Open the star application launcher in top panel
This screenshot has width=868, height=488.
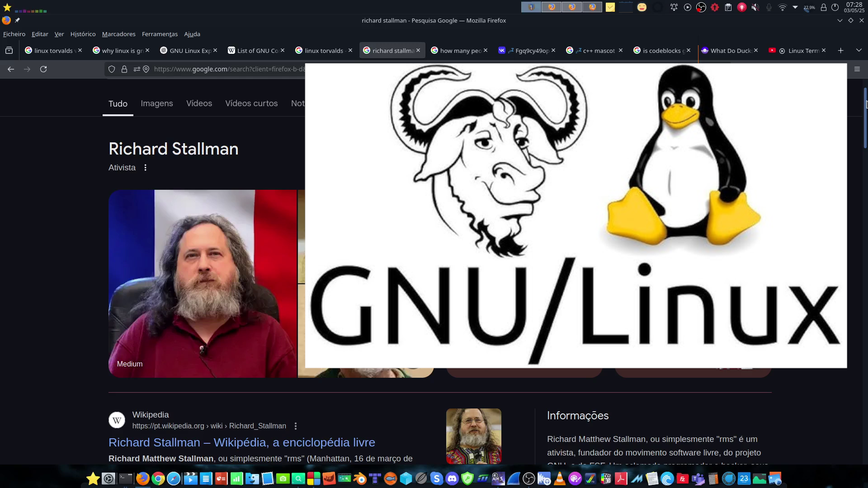click(7, 7)
